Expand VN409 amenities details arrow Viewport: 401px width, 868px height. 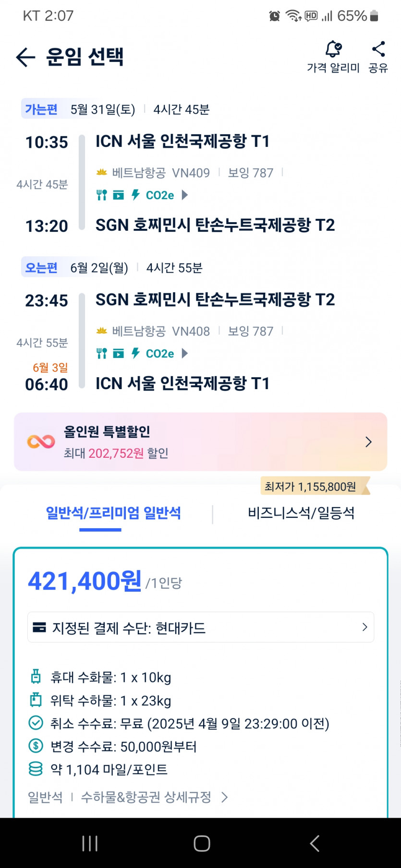[185, 195]
